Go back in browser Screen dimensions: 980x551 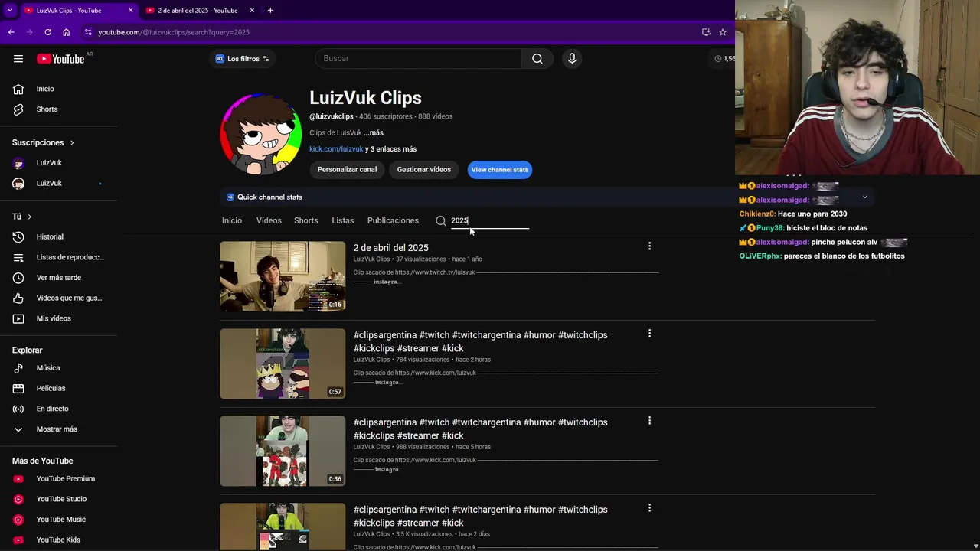(x=11, y=32)
